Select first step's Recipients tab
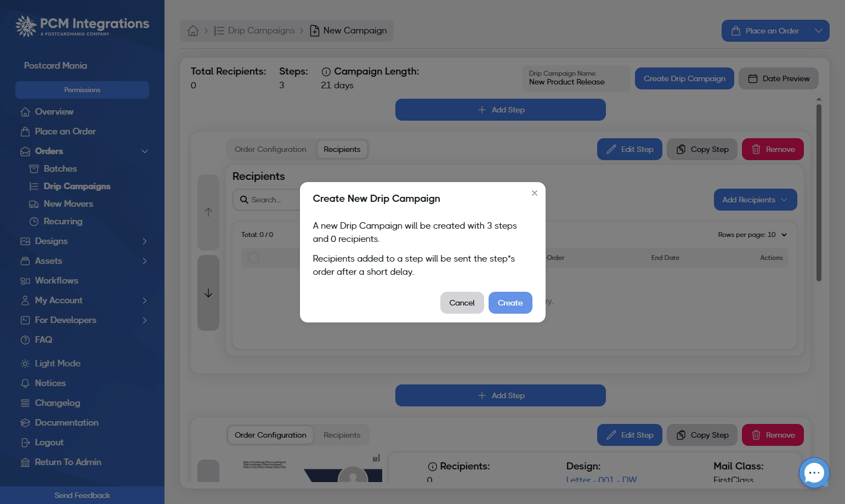This screenshot has height=504, width=845. coord(342,149)
